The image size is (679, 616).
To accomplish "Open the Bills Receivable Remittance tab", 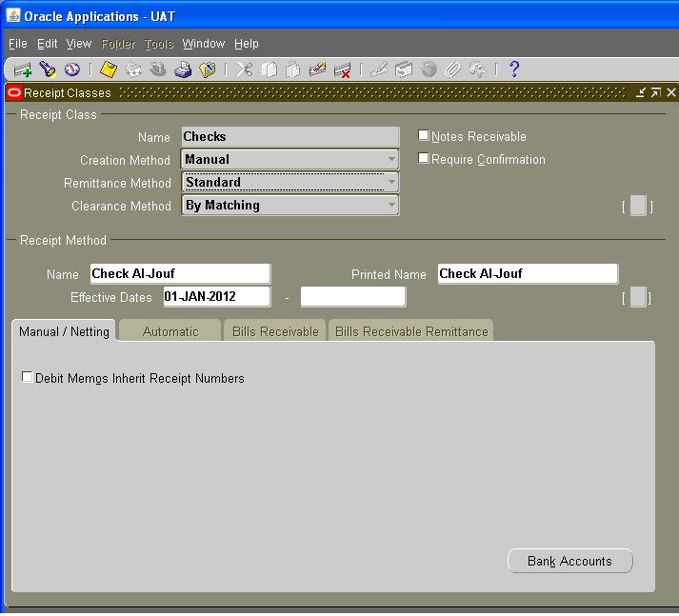I will click(411, 331).
